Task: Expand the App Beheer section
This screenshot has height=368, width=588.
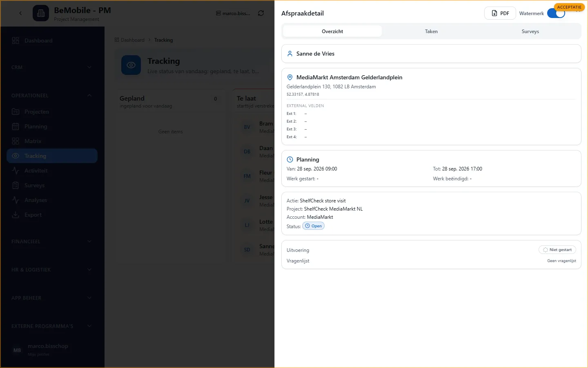Action: 52,298
